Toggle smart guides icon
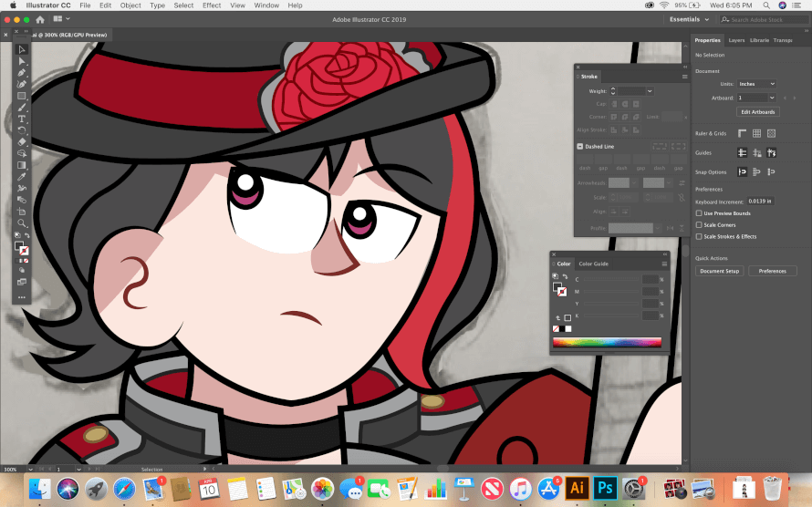This screenshot has height=507, width=812. click(771, 152)
